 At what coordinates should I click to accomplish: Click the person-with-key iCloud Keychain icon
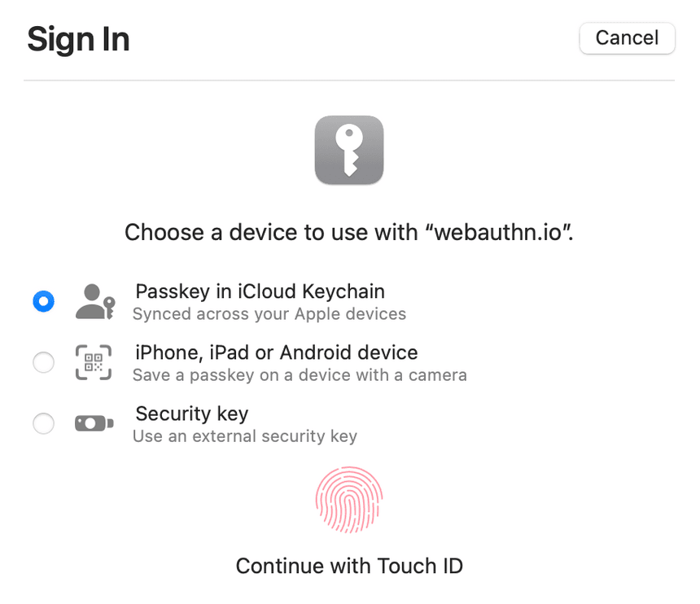pyautogui.click(x=94, y=301)
